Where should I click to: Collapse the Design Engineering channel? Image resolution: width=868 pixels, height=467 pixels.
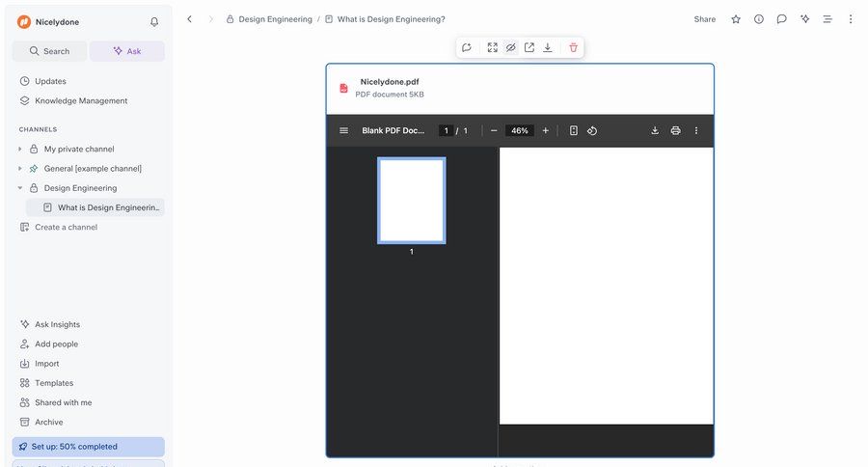coord(20,188)
